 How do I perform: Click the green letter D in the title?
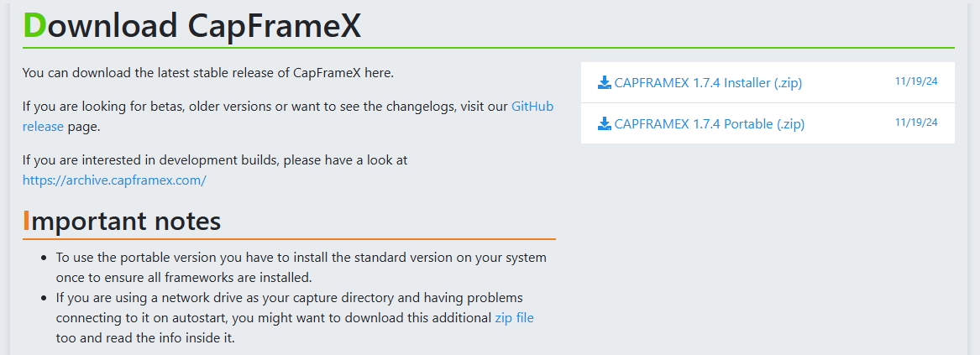[x=34, y=26]
